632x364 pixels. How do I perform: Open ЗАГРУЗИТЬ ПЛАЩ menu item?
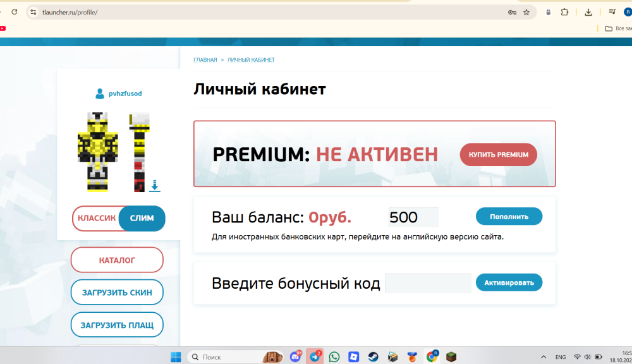(x=117, y=325)
